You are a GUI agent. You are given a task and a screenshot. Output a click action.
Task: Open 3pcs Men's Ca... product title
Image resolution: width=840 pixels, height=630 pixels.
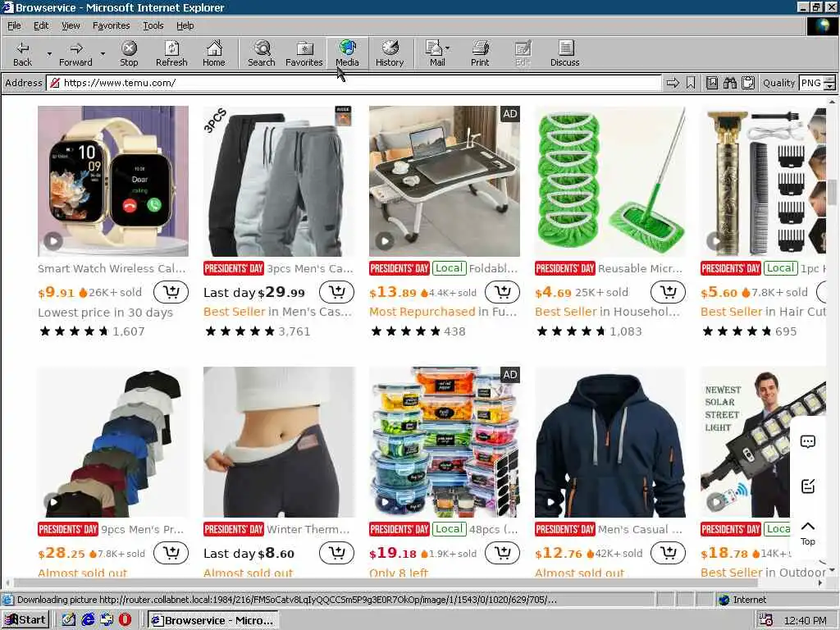310,268
